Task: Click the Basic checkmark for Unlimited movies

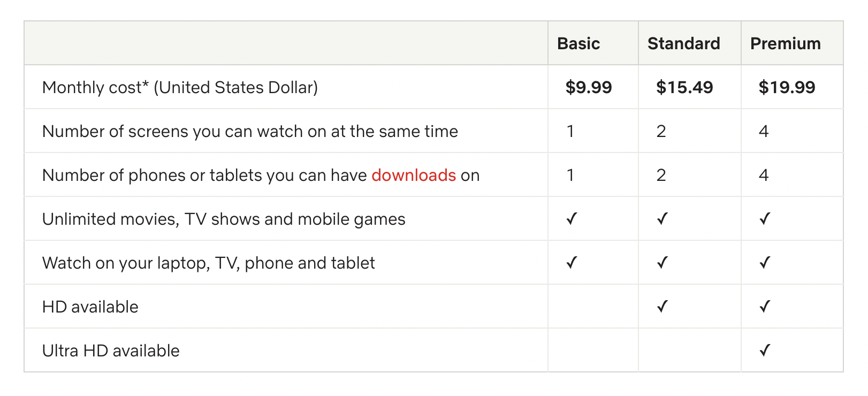Action: tap(572, 219)
